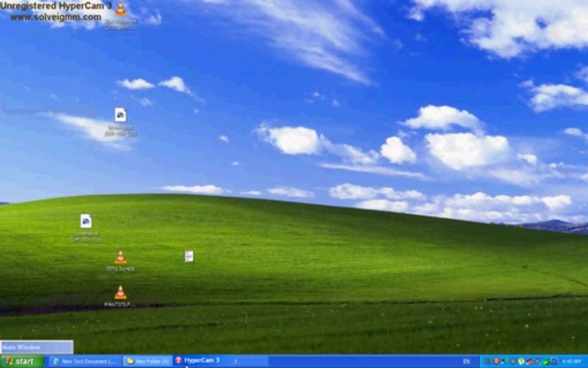588x368 pixels.
Task: Switch to New Text Document taskbar window
Action: (x=86, y=362)
